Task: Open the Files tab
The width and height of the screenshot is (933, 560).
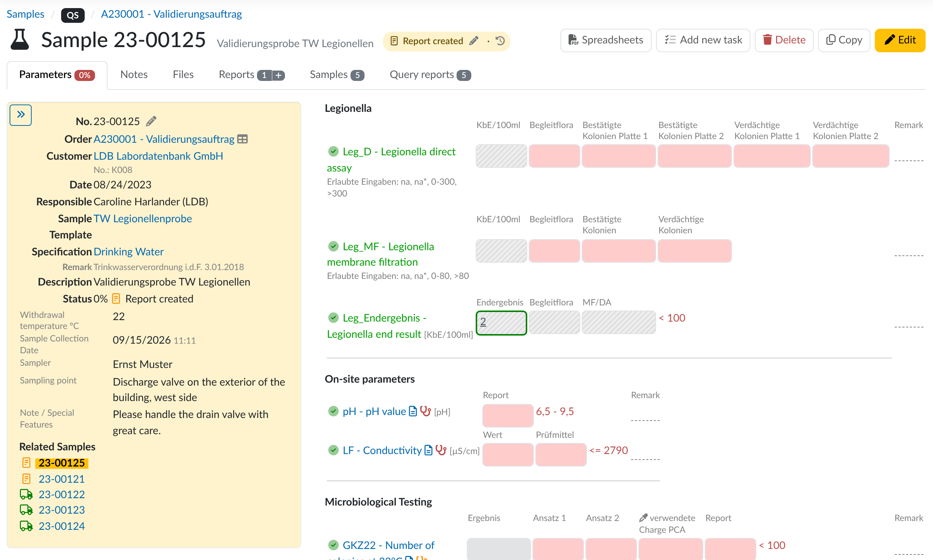Action: click(x=183, y=74)
